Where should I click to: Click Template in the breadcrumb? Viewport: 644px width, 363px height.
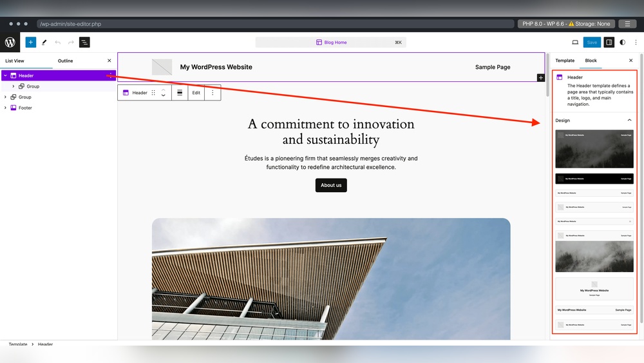point(18,344)
